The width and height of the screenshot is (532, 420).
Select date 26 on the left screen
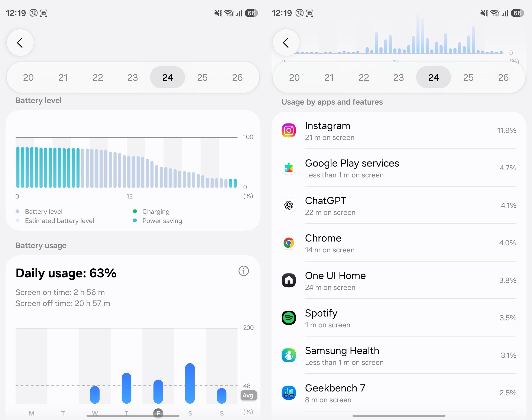click(x=237, y=78)
